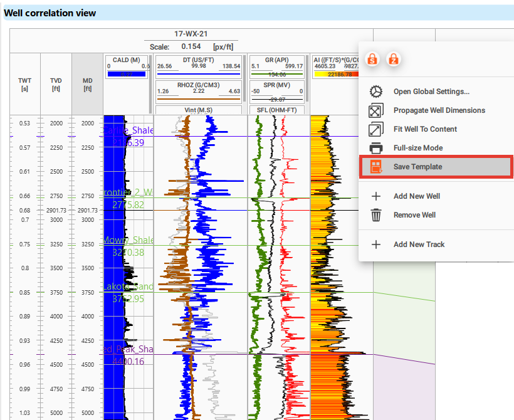The height and width of the screenshot is (420, 514).
Task: Select the Fit Well To Content icon
Action: coord(376,129)
